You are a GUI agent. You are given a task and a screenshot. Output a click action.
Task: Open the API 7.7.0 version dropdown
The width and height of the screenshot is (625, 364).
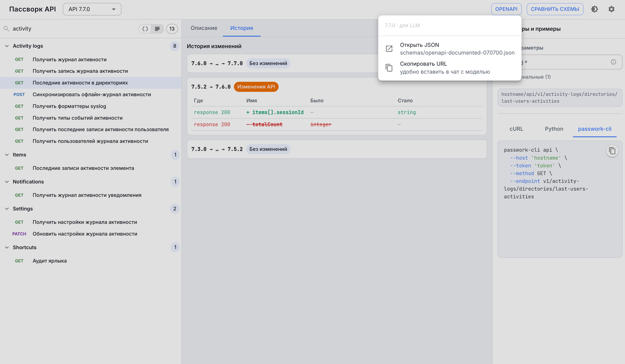(92, 9)
